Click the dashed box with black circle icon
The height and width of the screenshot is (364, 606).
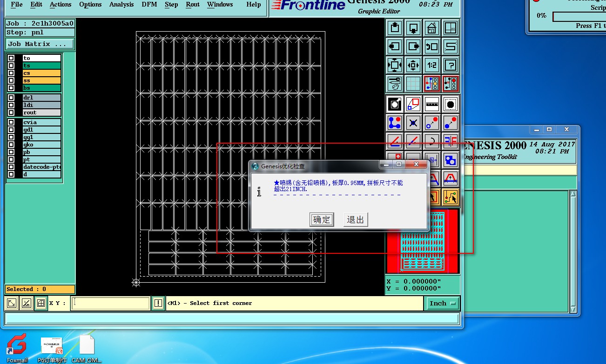451,104
